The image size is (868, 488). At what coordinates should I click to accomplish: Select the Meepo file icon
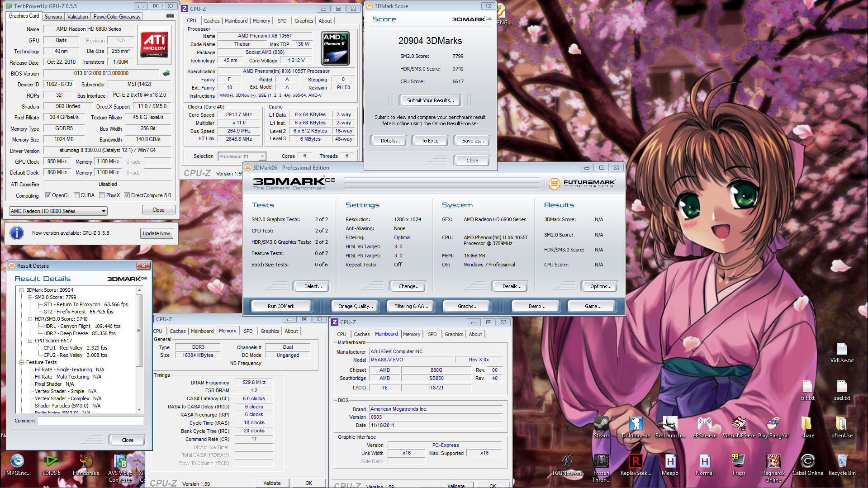(670, 465)
